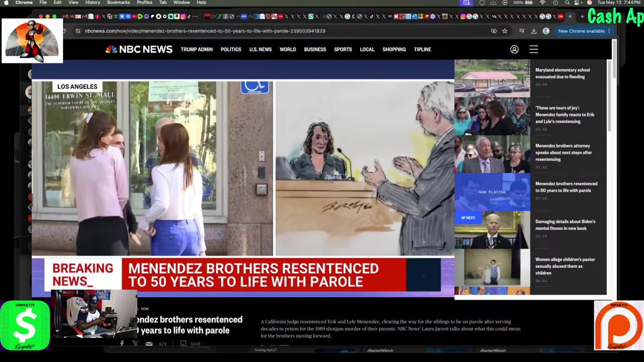Click the battery status in the menu bar
Image resolution: width=644 pixels, height=362 pixels.
pyautogui.click(x=523, y=3)
